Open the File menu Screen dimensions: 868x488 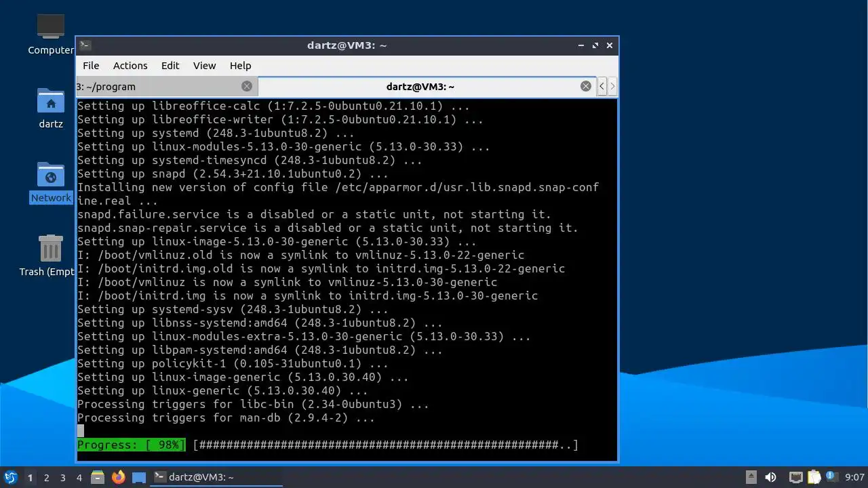point(91,66)
